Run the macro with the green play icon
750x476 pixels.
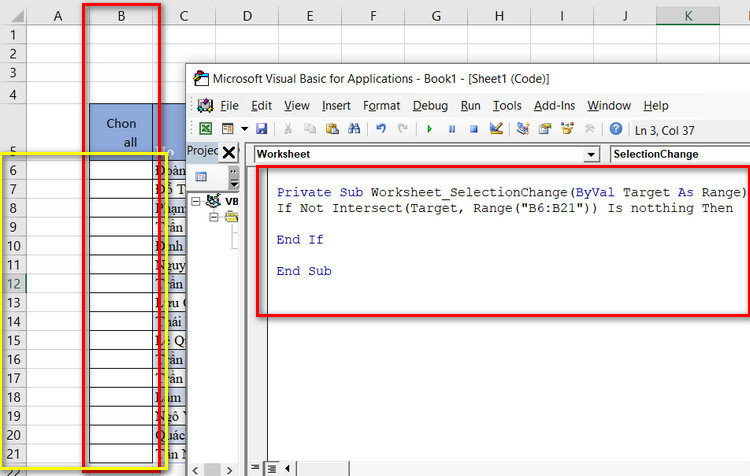click(429, 129)
